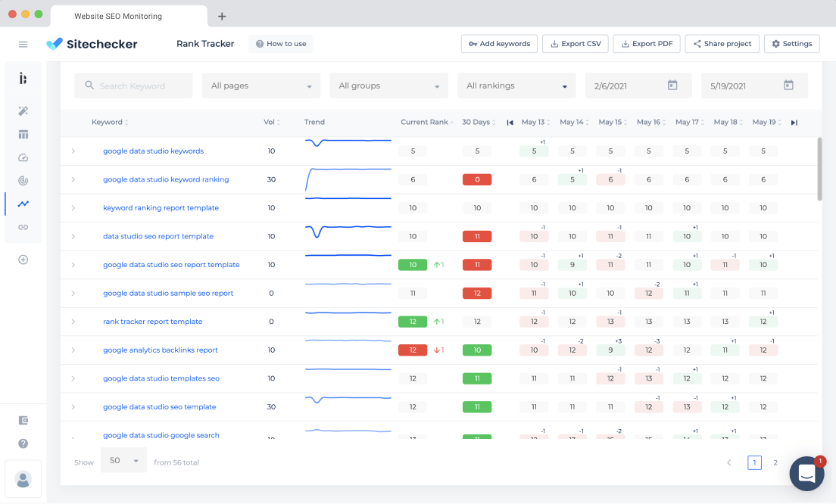This screenshot has width=836, height=504.
Task: Expand the All pages dropdown
Action: [x=261, y=86]
